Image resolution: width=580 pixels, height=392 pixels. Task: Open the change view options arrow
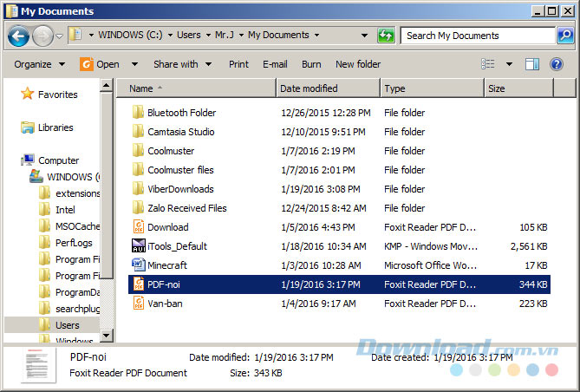(509, 64)
